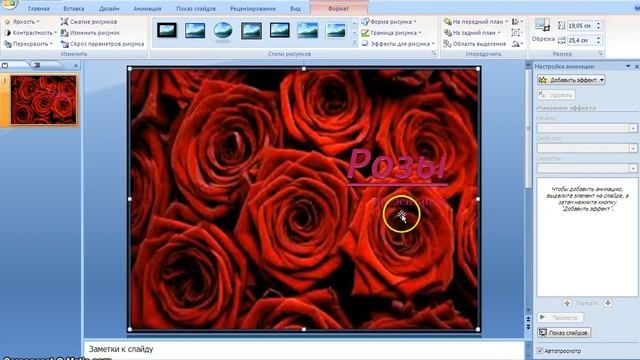Switch to the Главная ribbon tab
The width and height of the screenshot is (640, 360).
[39, 9]
